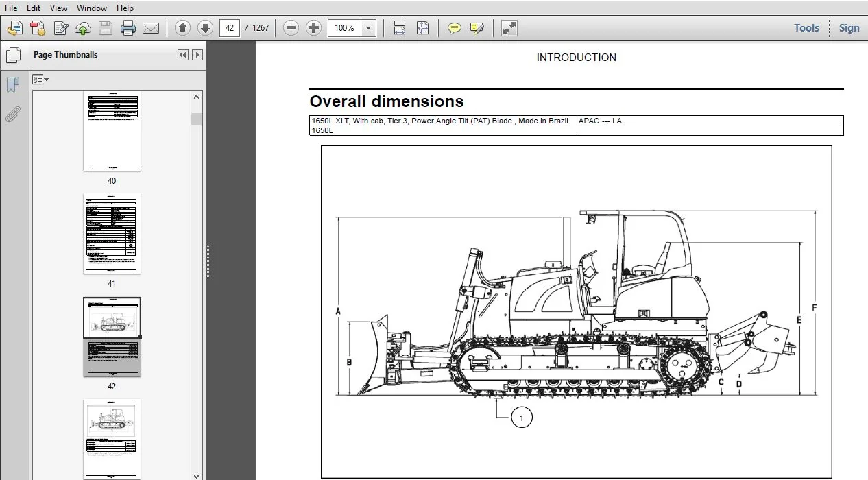The height and width of the screenshot is (480, 868).
Task: Click the 'Overall dimensions' heading
Action: click(x=387, y=101)
